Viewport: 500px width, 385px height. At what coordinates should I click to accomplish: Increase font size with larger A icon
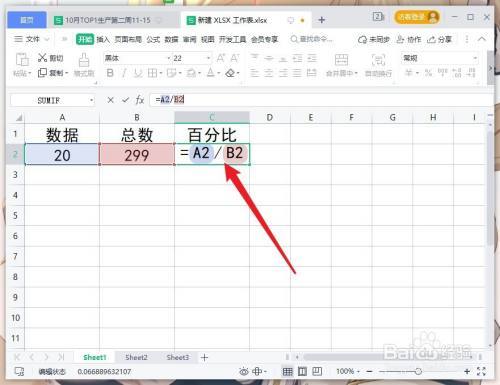pyautogui.click(x=221, y=58)
